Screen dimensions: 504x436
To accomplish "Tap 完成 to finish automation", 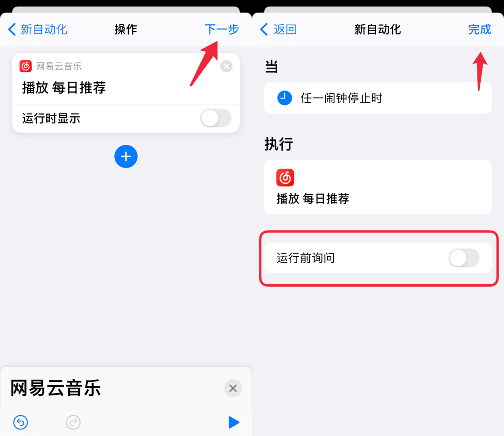I will (480, 29).
